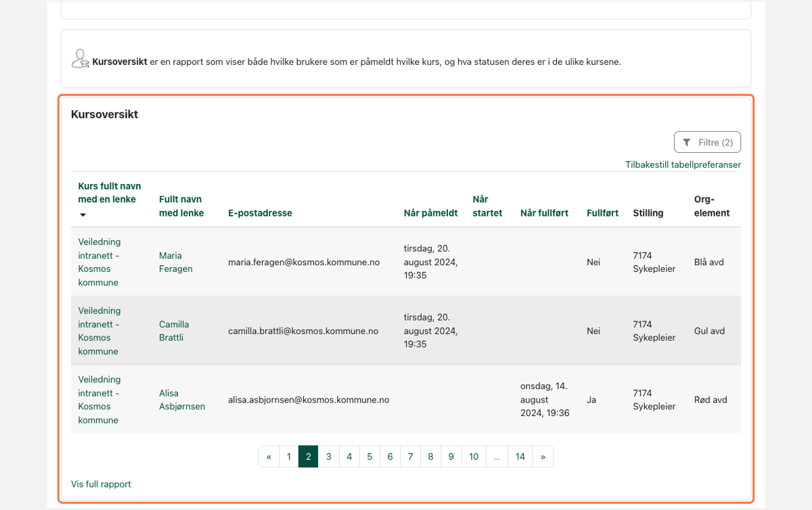Screen dimensions: 812x510
Task: Open Maria Feragen's profile link
Action: (175, 262)
